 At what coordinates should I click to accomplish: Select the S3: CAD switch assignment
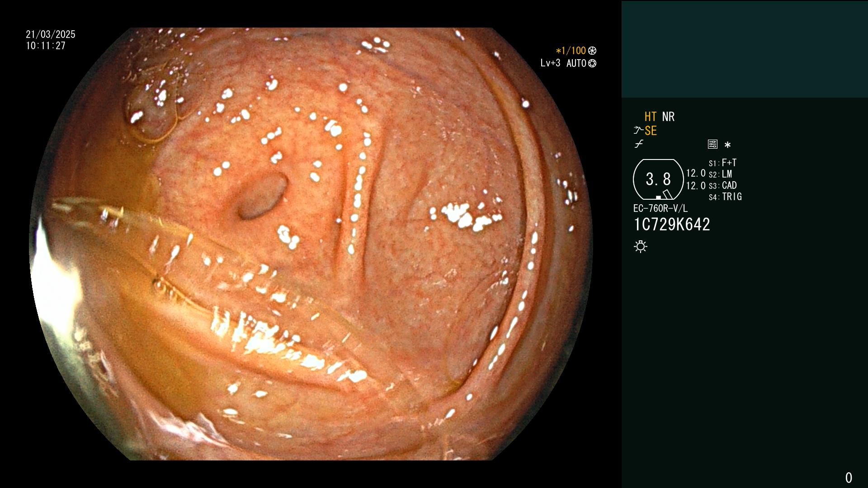point(722,185)
